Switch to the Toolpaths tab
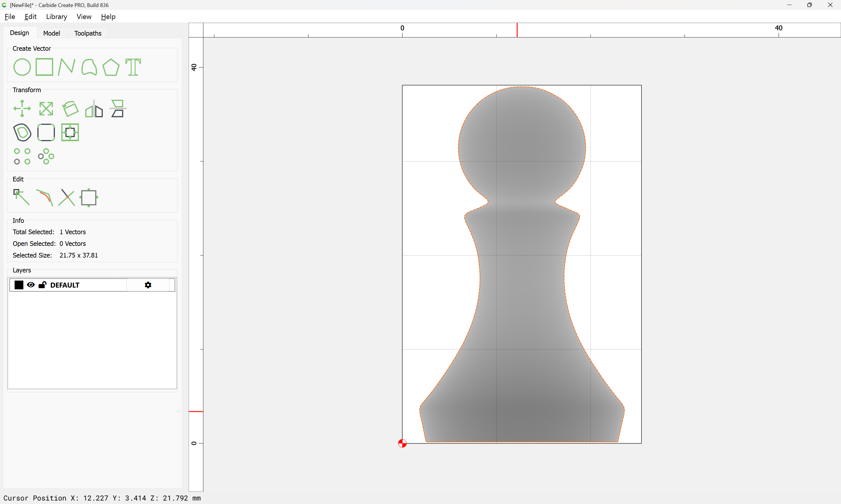 (88, 33)
